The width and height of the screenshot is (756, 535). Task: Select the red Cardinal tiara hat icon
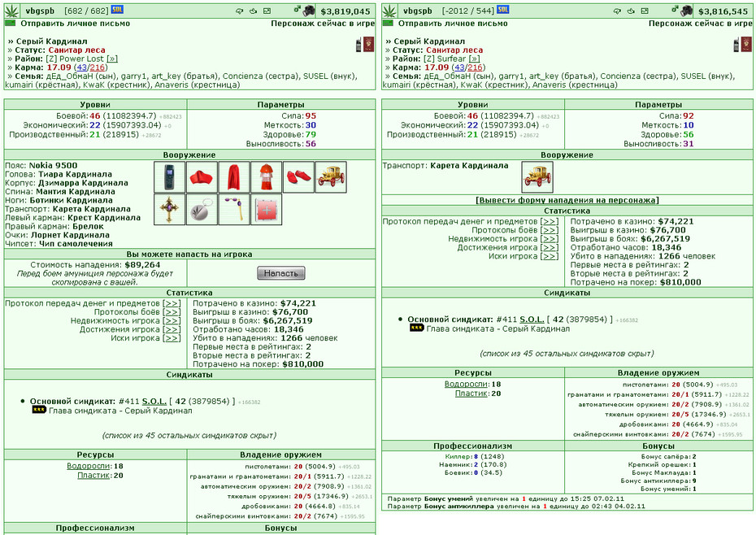coord(202,177)
